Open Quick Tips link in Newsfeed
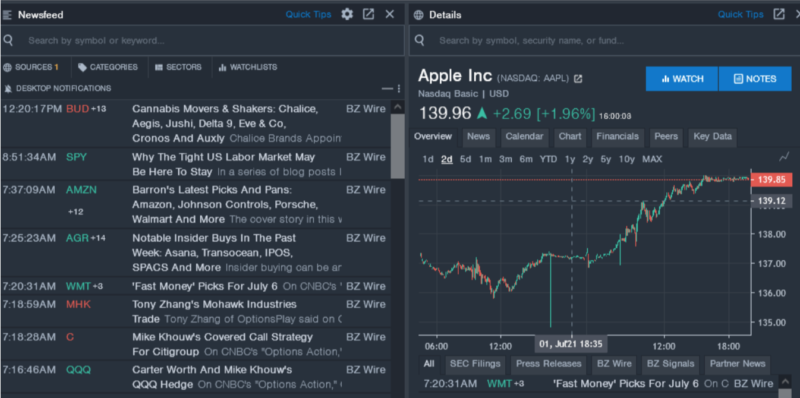The width and height of the screenshot is (800, 398). click(x=308, y=14)
